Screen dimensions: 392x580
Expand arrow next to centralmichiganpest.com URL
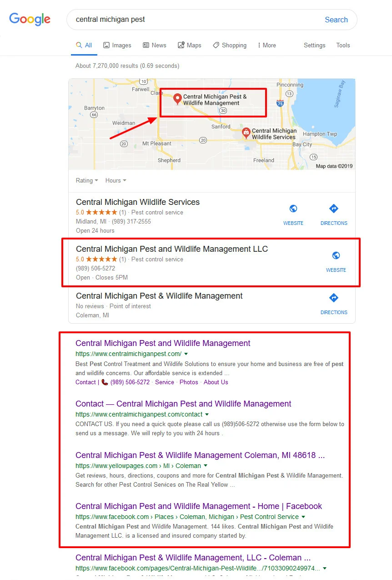[186, 354]
